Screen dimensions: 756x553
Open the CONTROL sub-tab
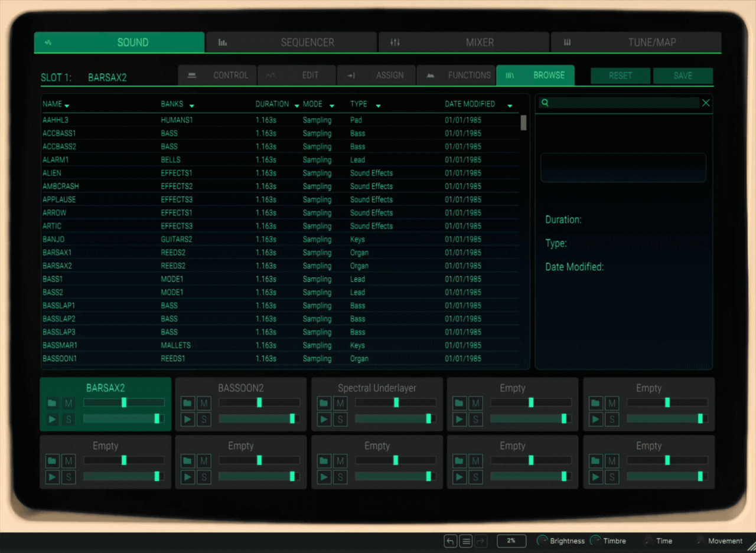pos(217,75)
